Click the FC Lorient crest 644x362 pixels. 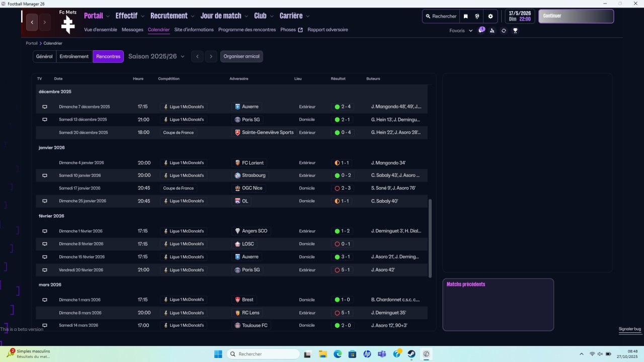point(237,163)
